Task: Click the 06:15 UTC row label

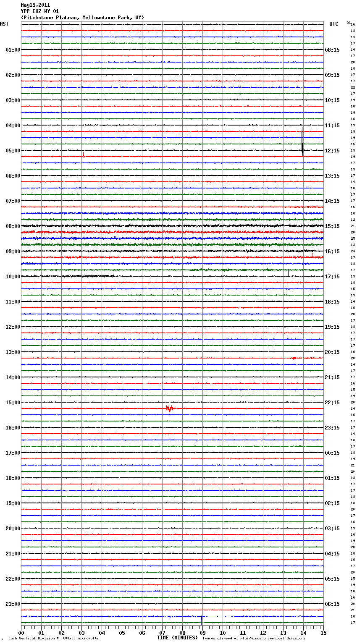Action: point(332,604)
